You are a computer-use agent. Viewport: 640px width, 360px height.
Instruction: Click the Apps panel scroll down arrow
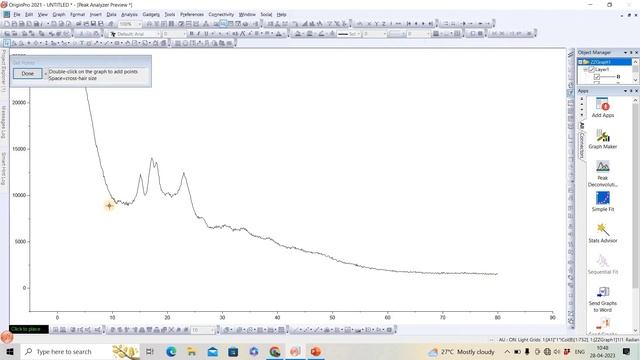[636, 331]
